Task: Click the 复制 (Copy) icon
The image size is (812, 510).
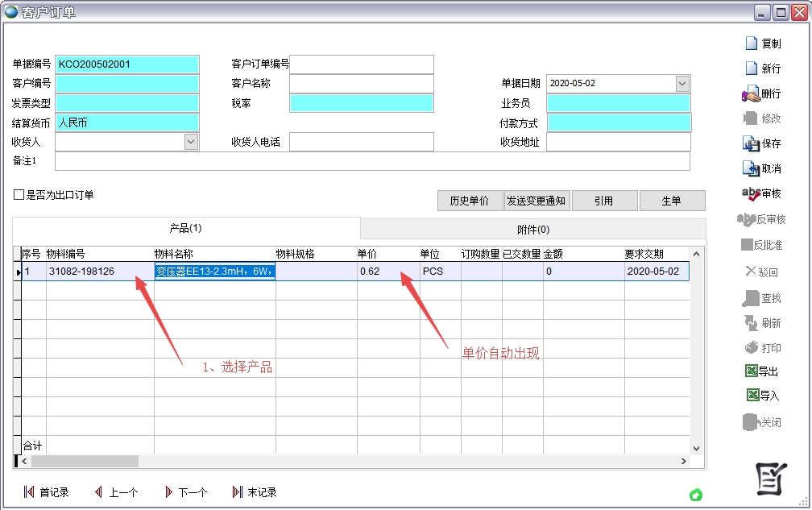Action: point(751,44)
